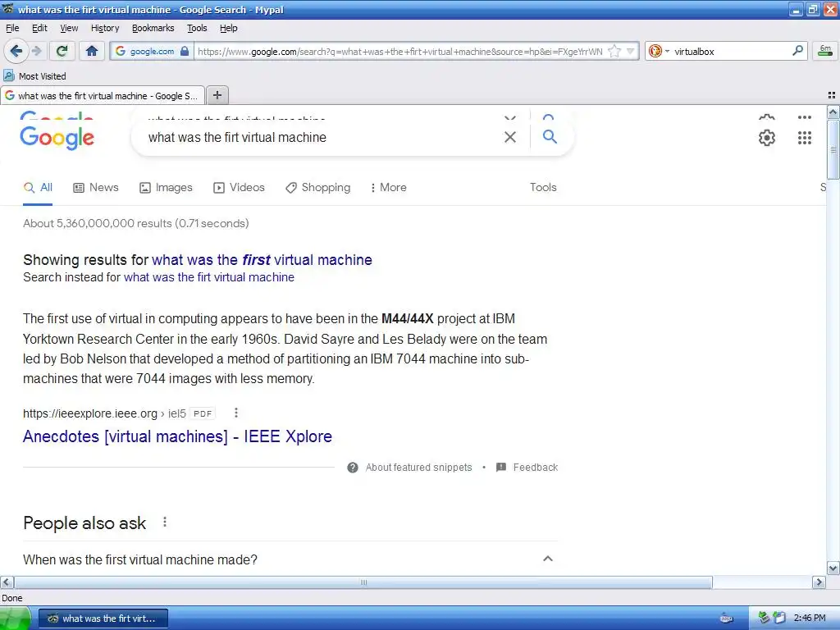Select the Google Search browser tab
The height and width of the screenshot is (630, 840).
click(x=103, y=96)
